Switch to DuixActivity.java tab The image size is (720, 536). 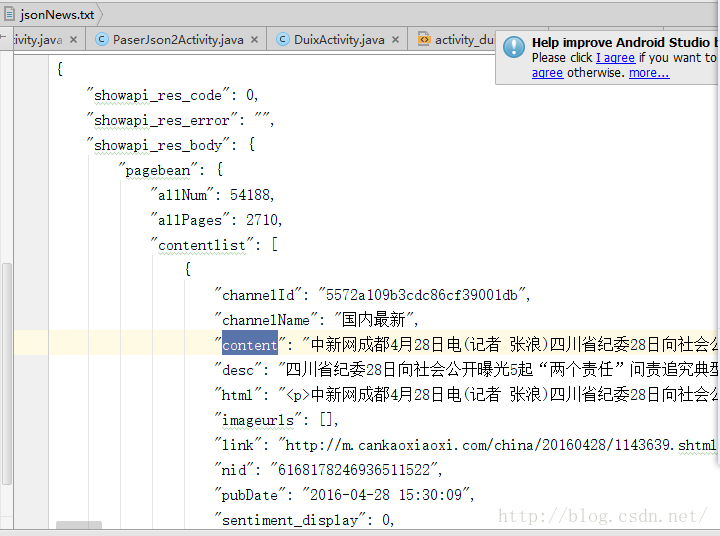[x=339, y=40]
